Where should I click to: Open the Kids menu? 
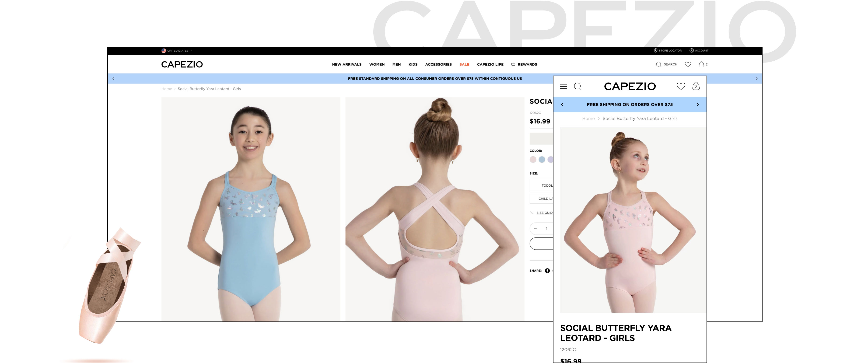click(413, 64)
